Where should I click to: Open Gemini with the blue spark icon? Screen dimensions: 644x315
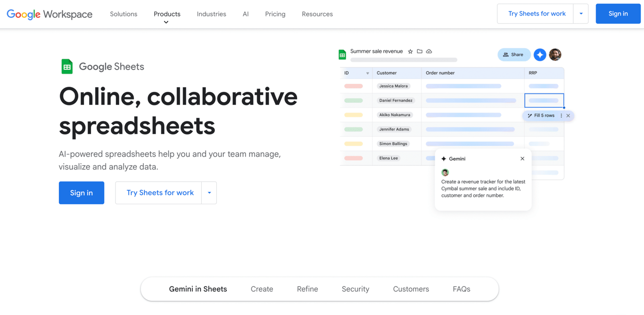(x=539, y=55)
